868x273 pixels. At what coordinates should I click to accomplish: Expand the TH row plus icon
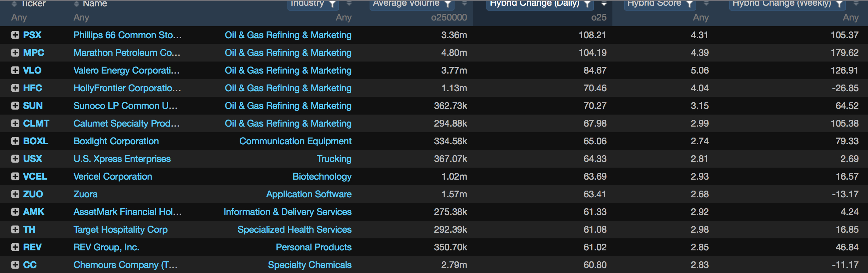click(15, 230)
